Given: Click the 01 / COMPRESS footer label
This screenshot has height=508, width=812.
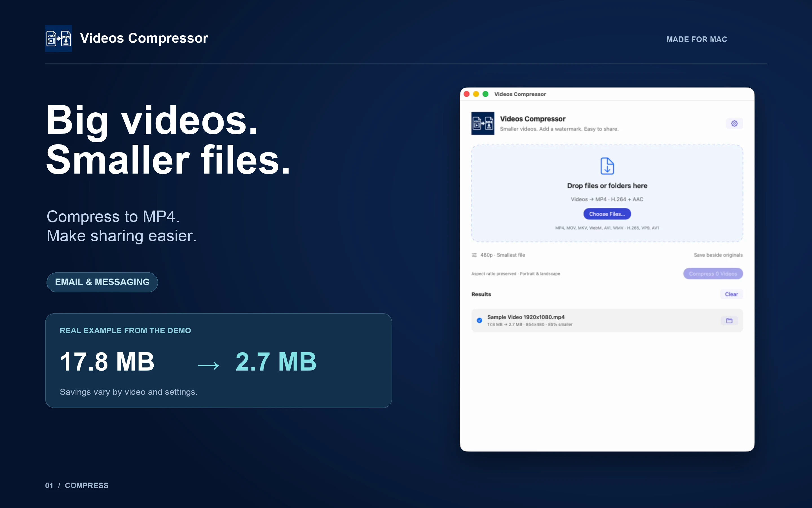Looking at the screenshot, I should coord(77,485).
